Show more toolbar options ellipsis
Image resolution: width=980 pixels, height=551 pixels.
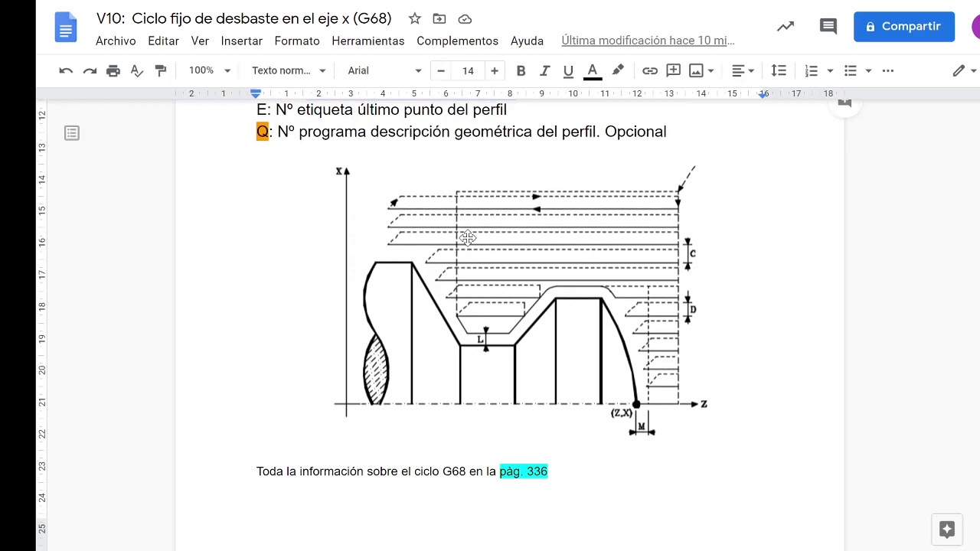point(888,70)
